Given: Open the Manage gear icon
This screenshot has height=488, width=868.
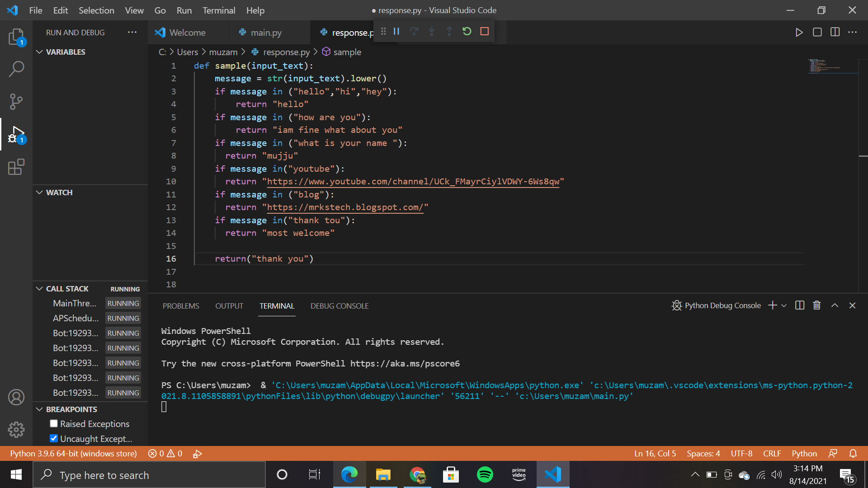Looking at the screenshot, I should 16,430.
